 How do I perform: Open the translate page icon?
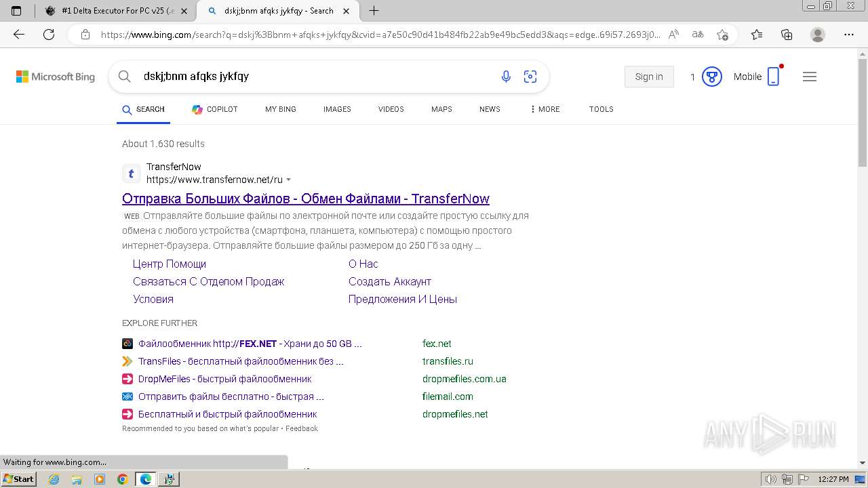[698, 35]
